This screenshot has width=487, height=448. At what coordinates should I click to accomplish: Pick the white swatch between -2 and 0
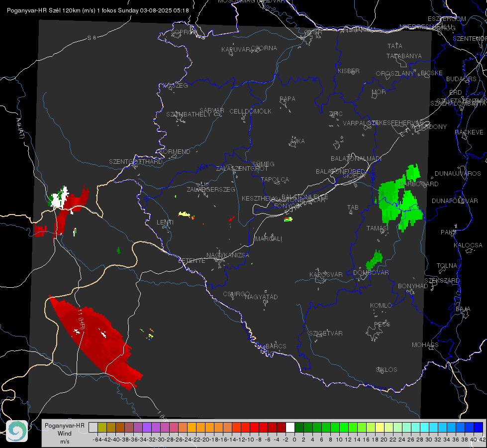tap(290, 428)
